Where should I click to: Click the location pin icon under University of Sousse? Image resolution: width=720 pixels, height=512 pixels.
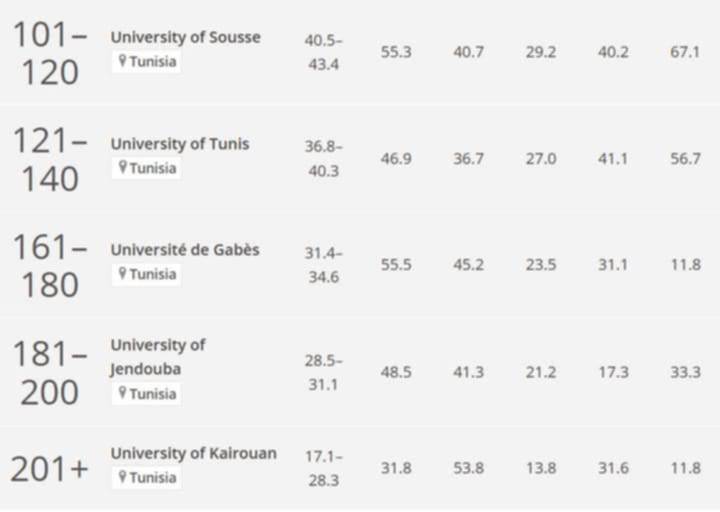click(122, 60)
